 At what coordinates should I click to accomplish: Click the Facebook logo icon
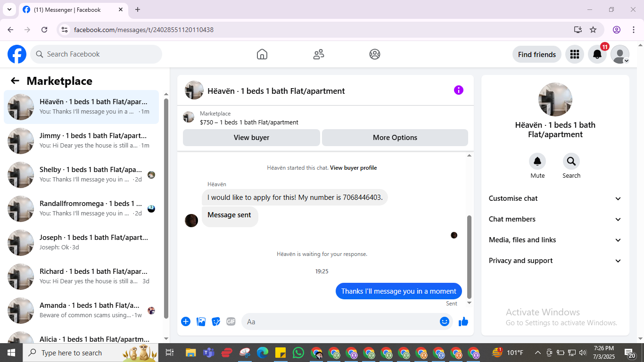click(x=17, y=54)
